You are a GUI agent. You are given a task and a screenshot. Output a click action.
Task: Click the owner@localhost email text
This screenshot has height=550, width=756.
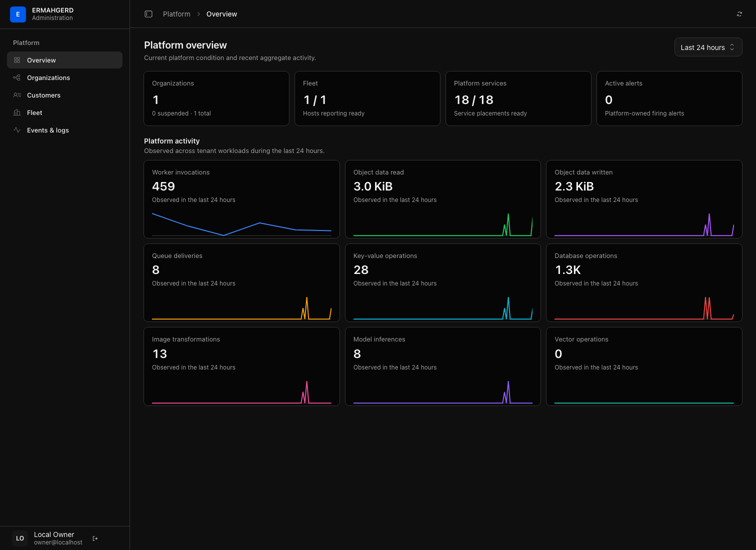58,542
